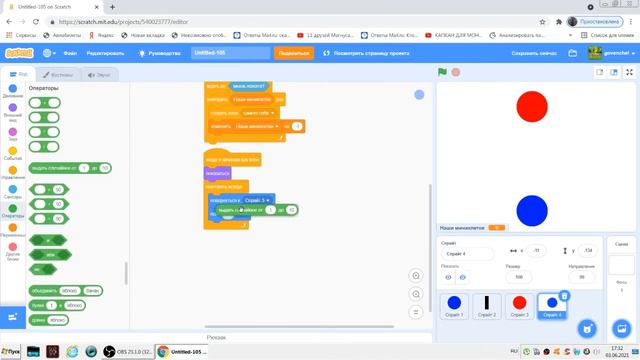Viewport: 640px width, 360px height.
Task: Reset the workspace zoom with the equals icon
Action: click(416, 312)
